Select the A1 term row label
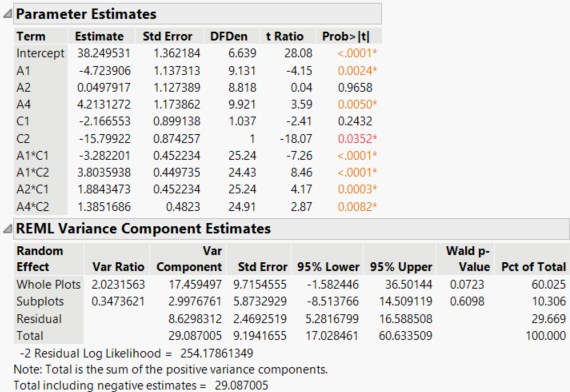Viewport: 570px width, 392px height. click(23, 71)
